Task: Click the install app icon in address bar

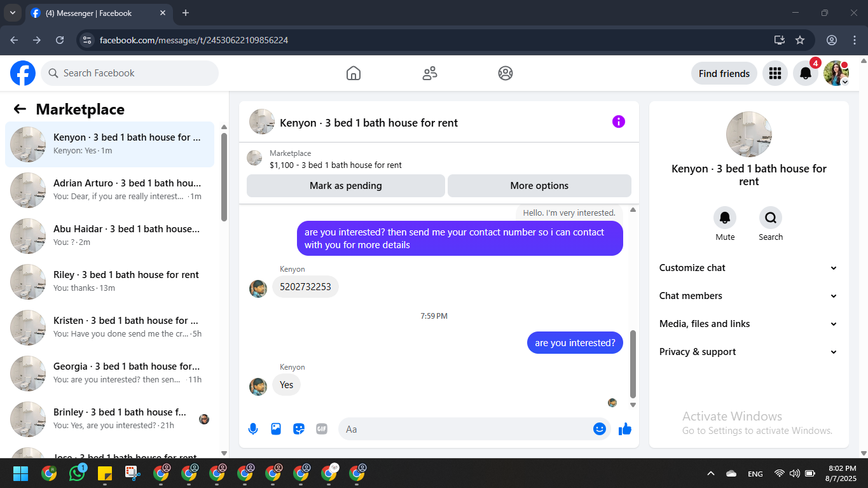Action: pos(780,40)
